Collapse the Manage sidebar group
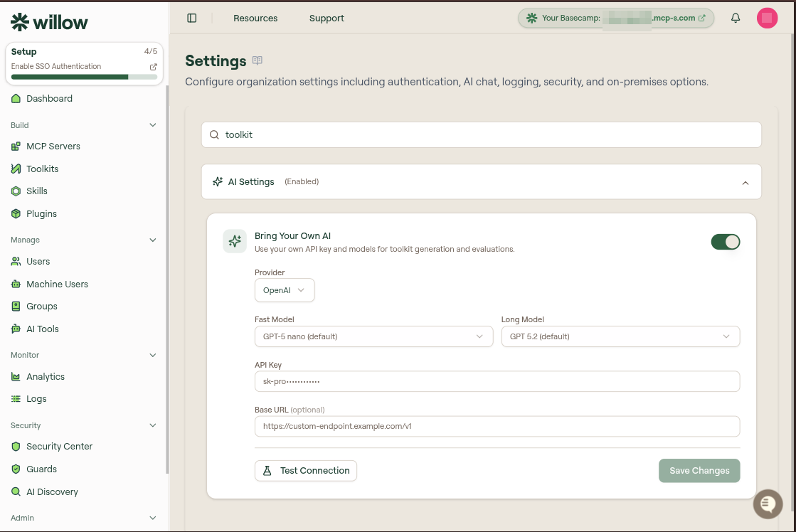 (153, 240)
